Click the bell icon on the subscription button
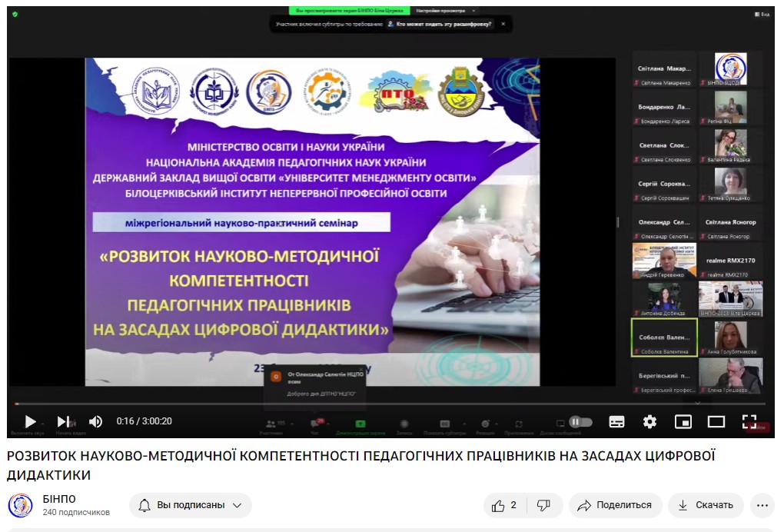 (x=144, y=505)
